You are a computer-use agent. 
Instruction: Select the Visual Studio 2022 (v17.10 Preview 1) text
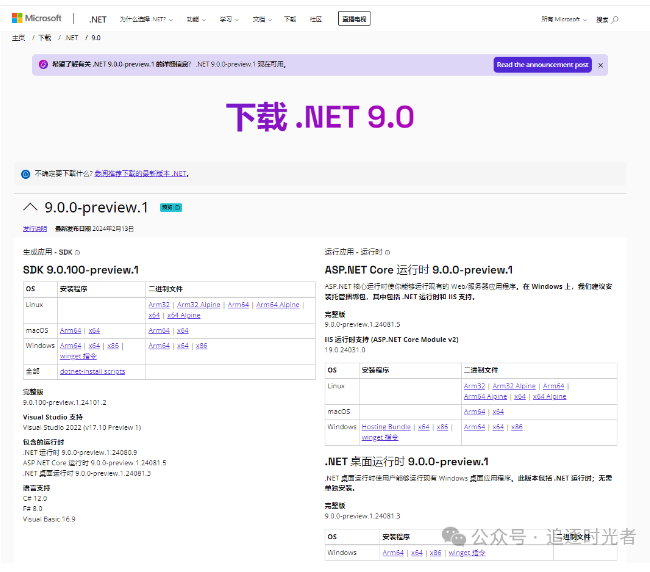pos(82,428)
